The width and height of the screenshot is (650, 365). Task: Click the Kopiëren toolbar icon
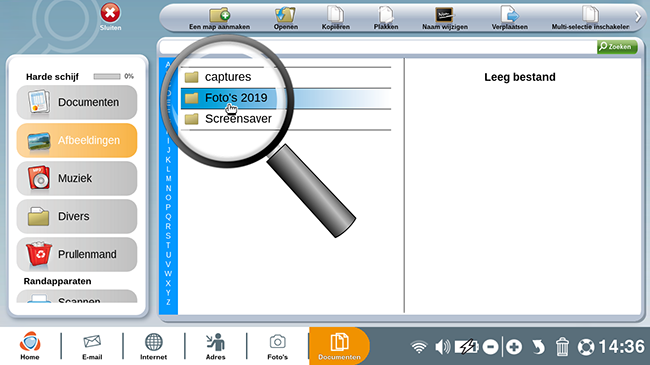pyautogui.click(x=335, y=15)
